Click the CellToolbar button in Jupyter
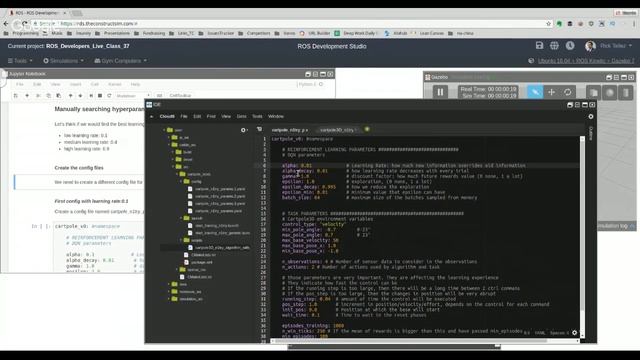640x360 pixels. (x=180, y=96)
